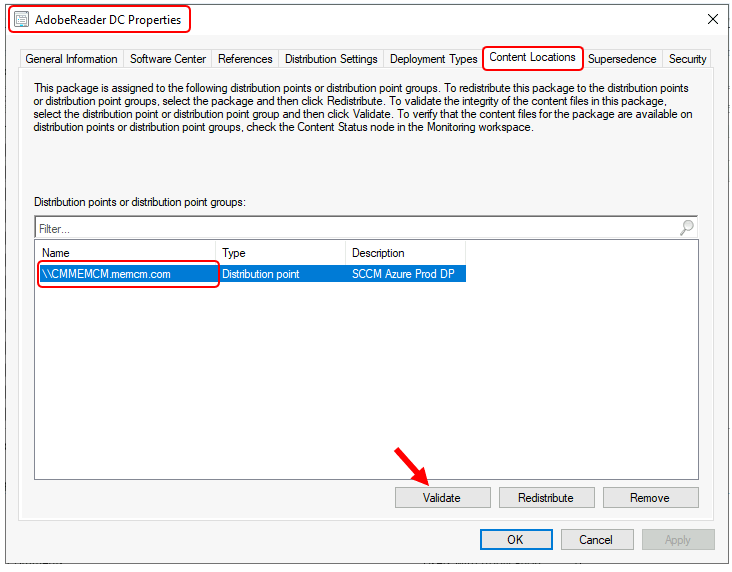Sort by the Description column header
This screenshot has width=732, height=572.
pos(405,253)
